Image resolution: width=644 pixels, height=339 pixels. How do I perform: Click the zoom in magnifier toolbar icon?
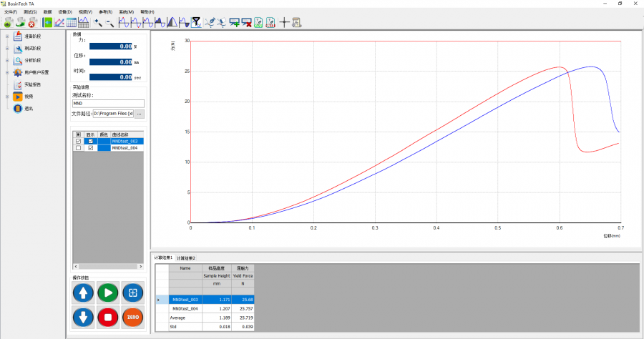click(97, 22)
